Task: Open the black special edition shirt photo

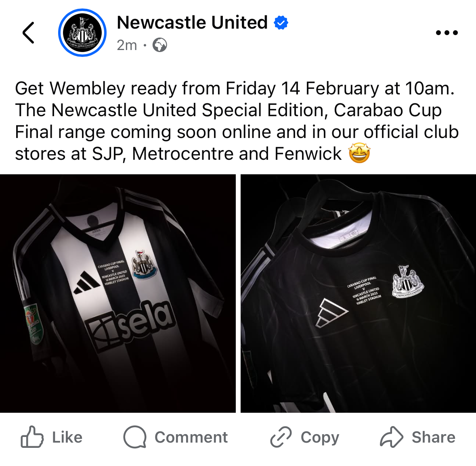Action: [358, 293]
